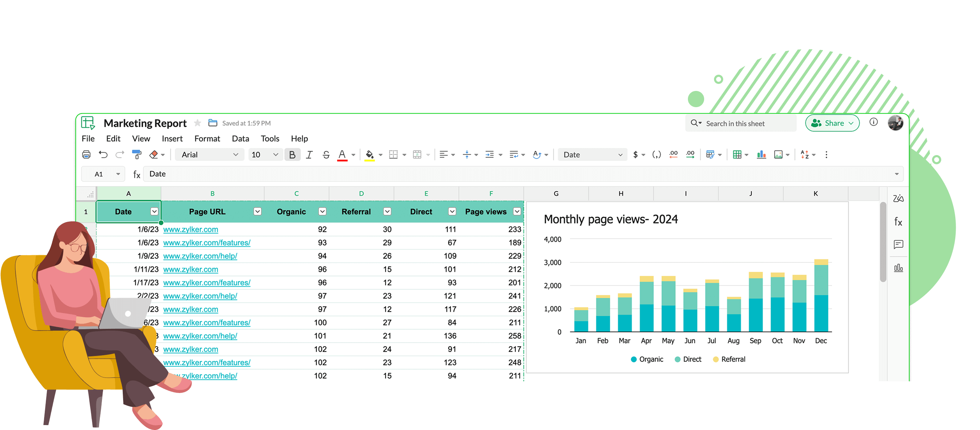Toggle italic formatting
This screenshot has width=980, height=430.
tap(309, 154)
